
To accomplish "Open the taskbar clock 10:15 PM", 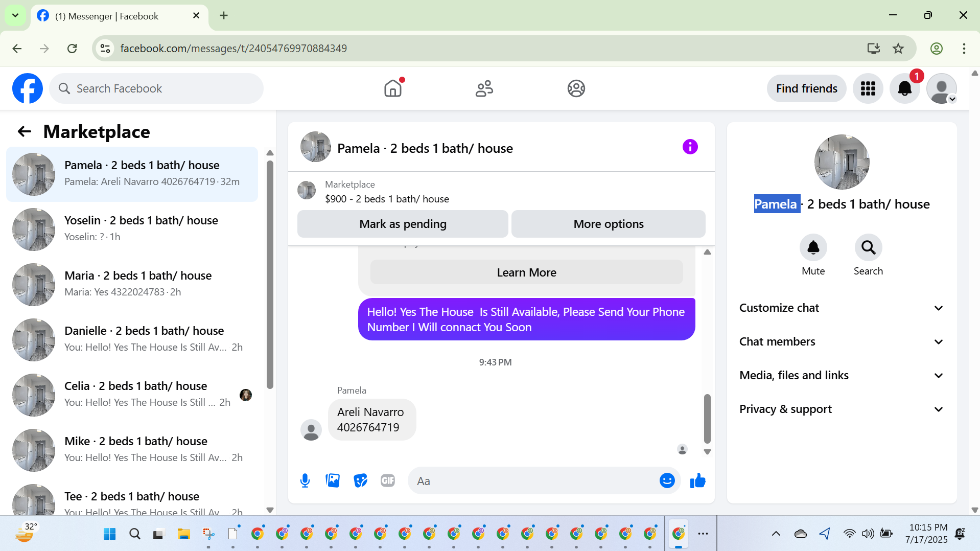I will point(926,534).
